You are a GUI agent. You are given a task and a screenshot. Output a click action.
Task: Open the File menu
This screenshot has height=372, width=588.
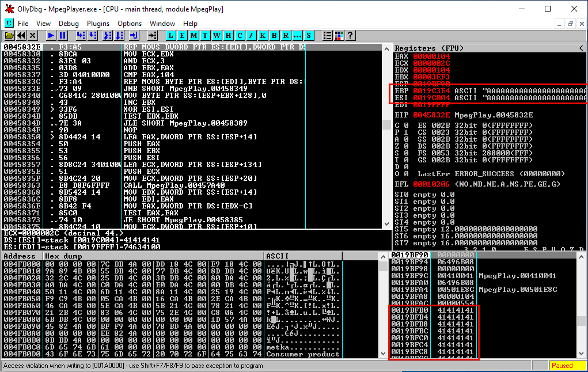click(x=23, y=23)
